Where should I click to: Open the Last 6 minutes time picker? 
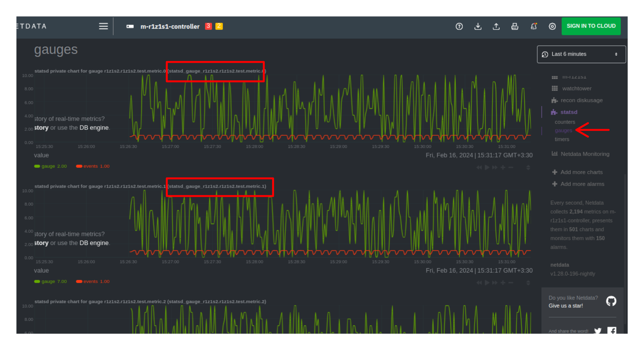click(x=581, y=54)
